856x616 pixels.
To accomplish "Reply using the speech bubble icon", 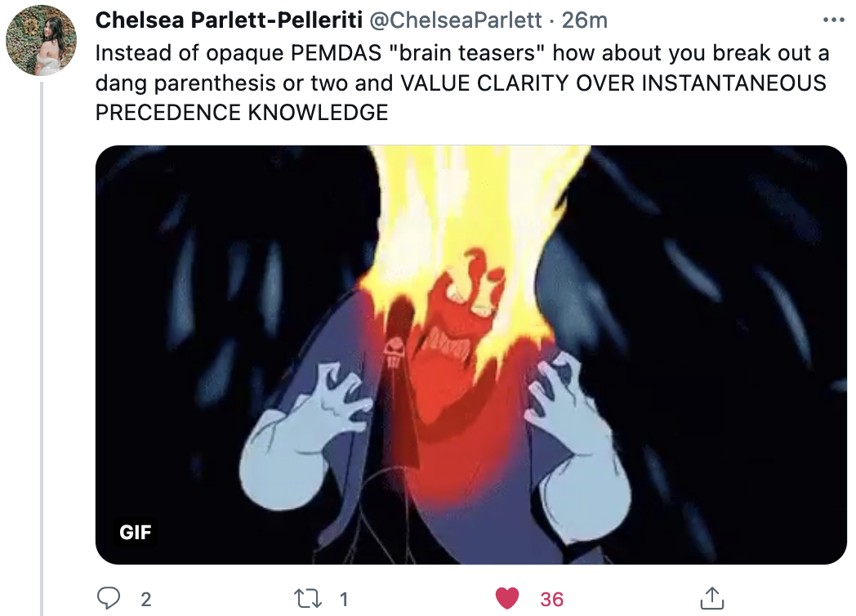I will (x=108, y=599).
